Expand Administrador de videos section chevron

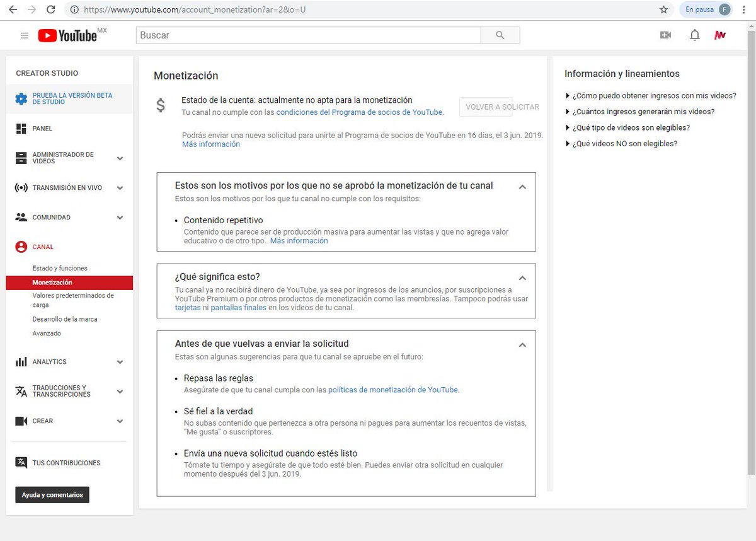(x=120, y=158)
